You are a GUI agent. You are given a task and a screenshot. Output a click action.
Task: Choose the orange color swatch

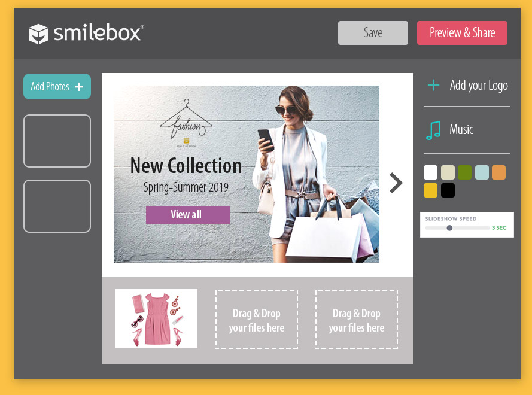[498, 172]
